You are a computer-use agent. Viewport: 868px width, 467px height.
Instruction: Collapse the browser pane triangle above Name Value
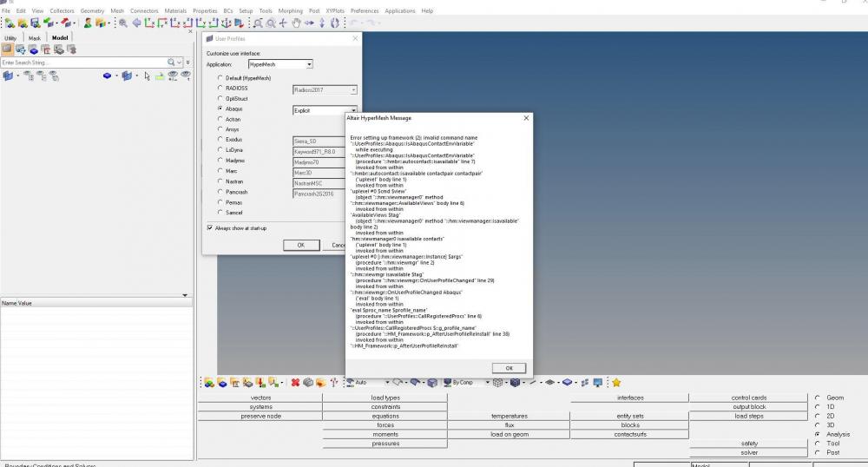coord(185,295)
